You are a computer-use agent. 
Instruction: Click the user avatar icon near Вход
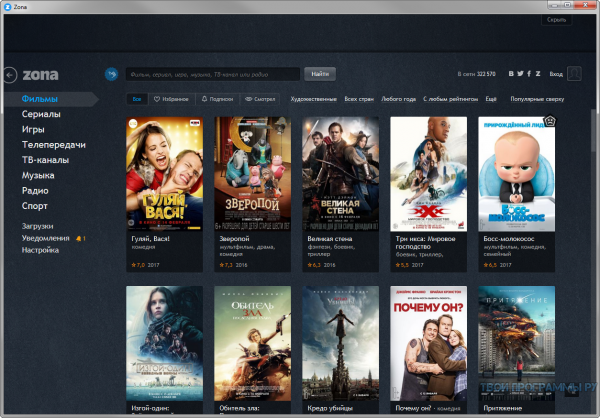[574, 73]
